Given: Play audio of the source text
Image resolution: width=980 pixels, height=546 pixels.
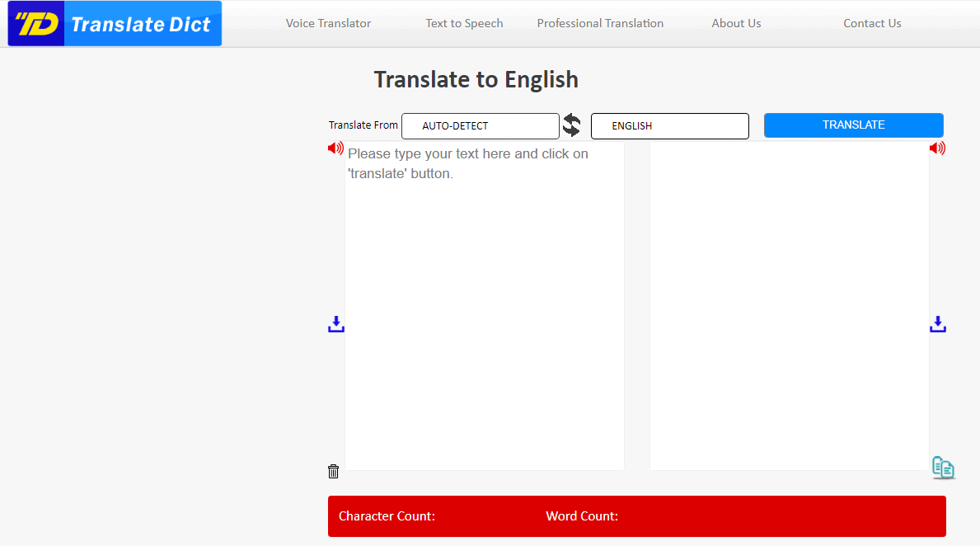Looking at the screenshot, I should click(335, 148).
